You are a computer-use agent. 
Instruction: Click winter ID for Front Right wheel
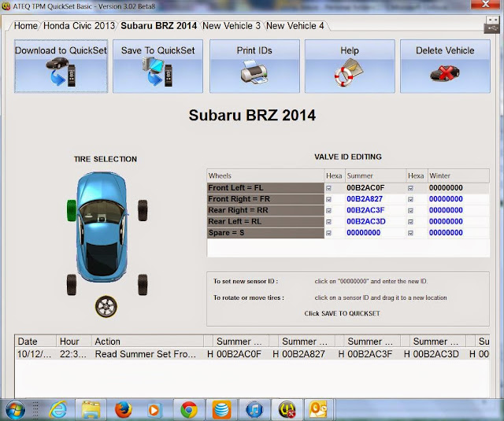pyautogui.click(x=446, y=199)
